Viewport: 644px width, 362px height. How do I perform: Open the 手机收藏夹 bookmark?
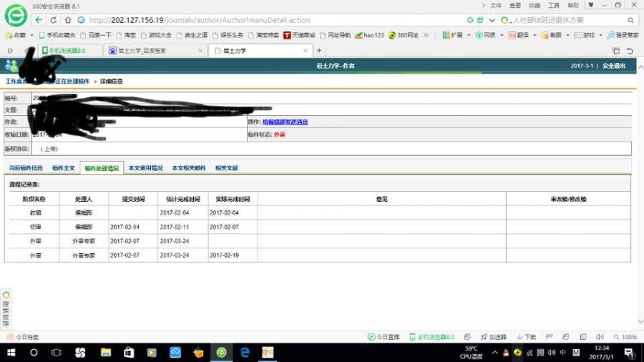(x=57, y=35)
